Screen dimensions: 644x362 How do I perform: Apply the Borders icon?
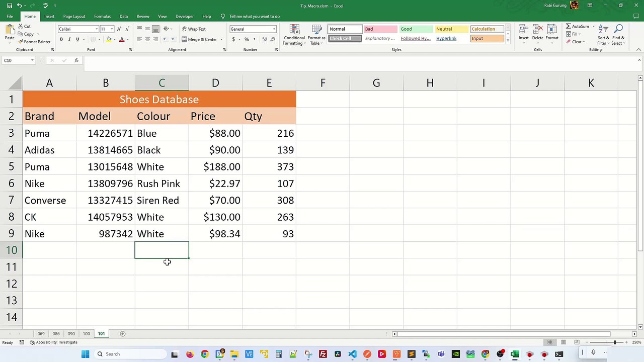(x=93, y=39)
